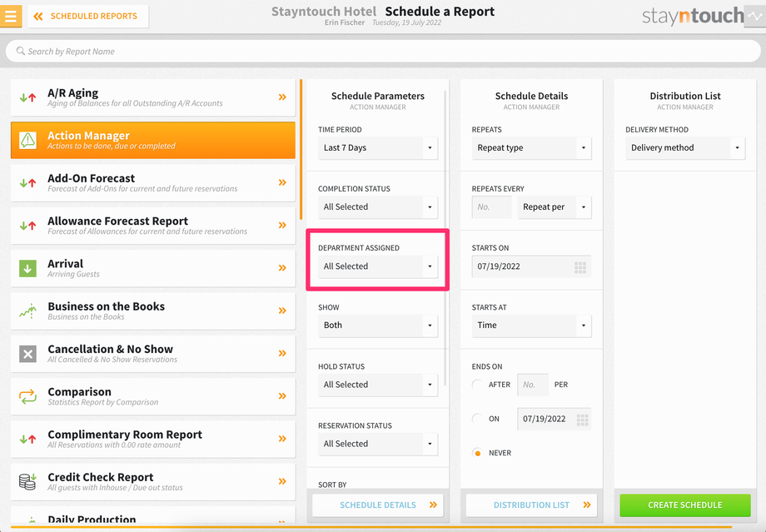Screen dimensions: 766x532
Task: Open Allowance Forecast Report chevron
Action: [x=282, y=226]
